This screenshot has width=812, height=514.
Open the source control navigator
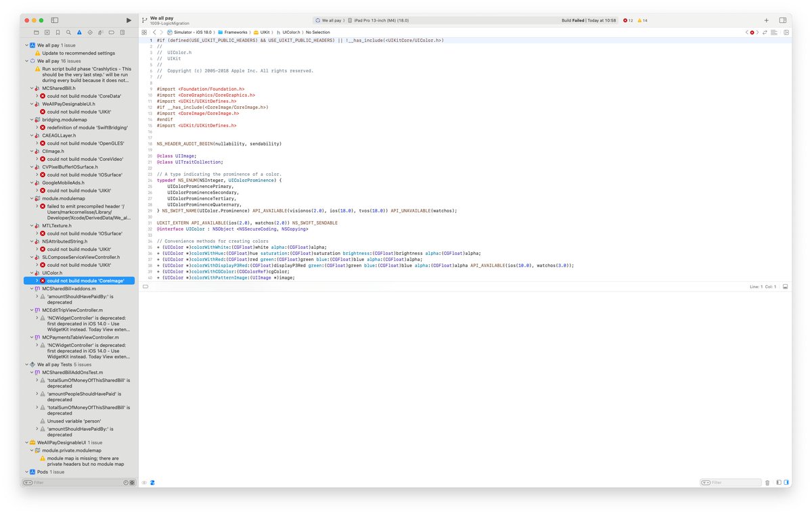pyautogui.click(x=47, y=32)
